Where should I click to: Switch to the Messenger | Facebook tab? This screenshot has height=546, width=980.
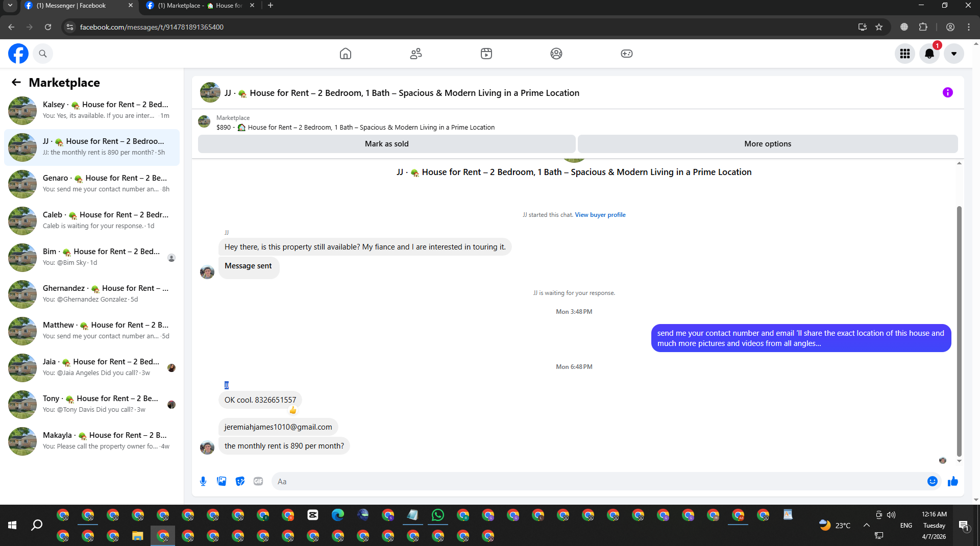(x=79, y=6)
